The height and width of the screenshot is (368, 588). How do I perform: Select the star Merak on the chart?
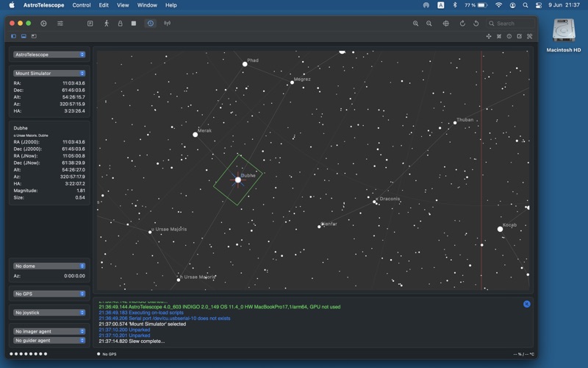point(195,135)
